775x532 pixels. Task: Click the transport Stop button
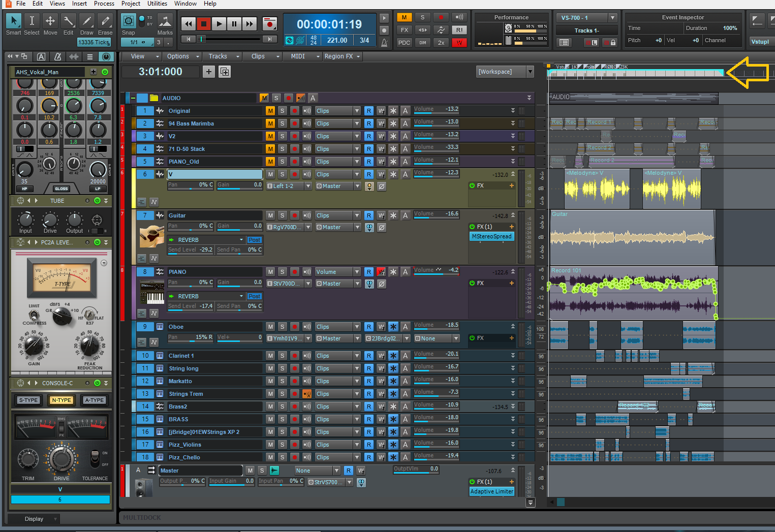203,23
